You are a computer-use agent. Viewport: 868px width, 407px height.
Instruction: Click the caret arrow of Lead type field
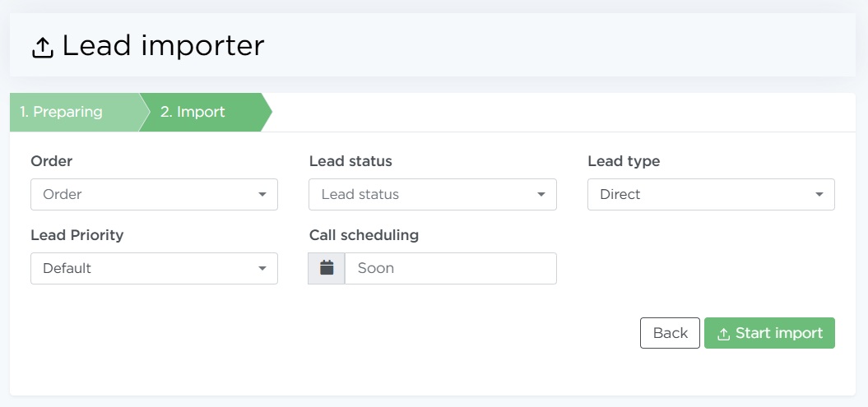[819, 195]
